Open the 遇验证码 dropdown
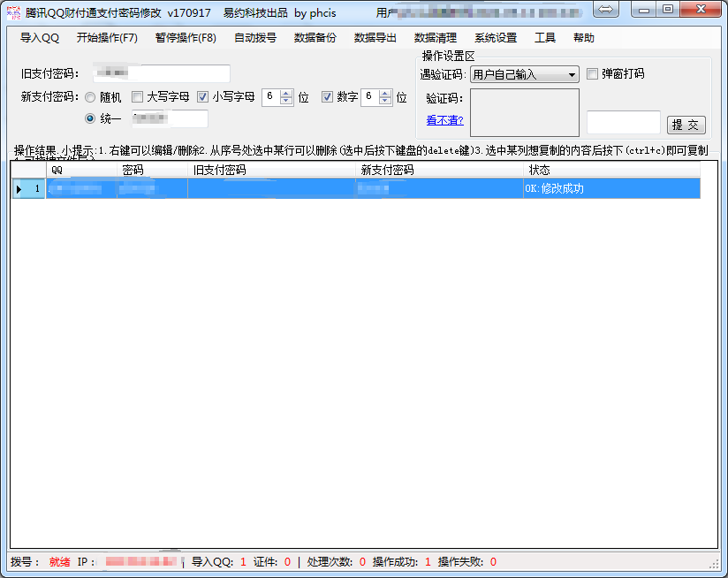Screen dimensions: 728x578 [x=525, y=74]
